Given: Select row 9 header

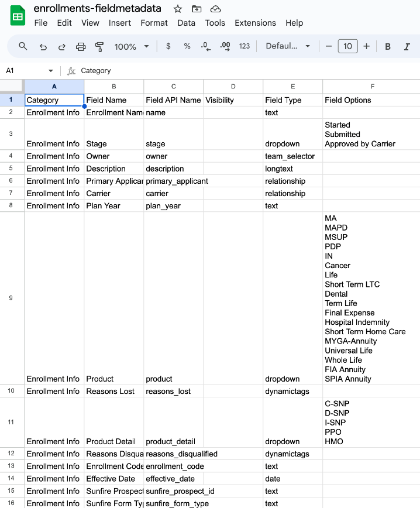Looking at the screenshot, I should pos(11,298).
